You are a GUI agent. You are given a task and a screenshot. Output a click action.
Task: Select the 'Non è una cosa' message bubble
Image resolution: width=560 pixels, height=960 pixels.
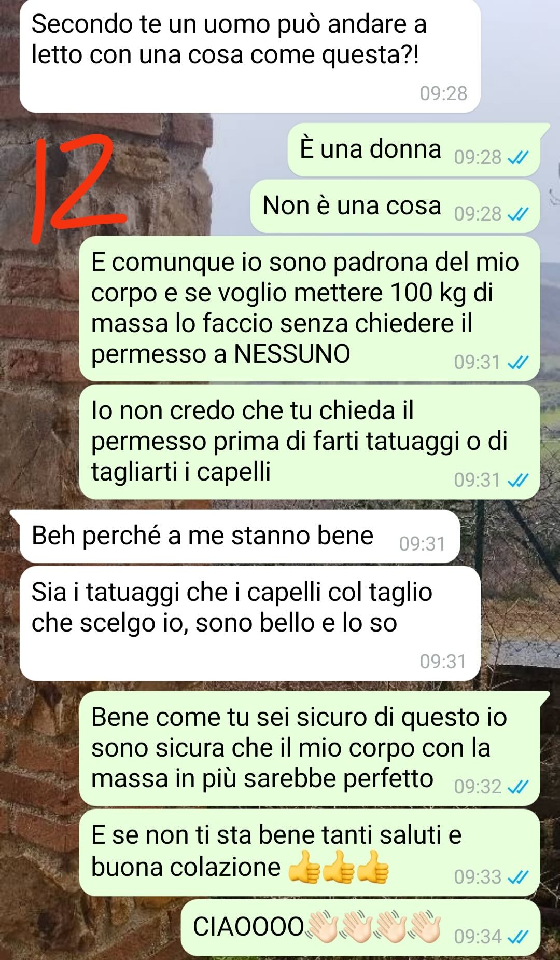coord(395,207)
